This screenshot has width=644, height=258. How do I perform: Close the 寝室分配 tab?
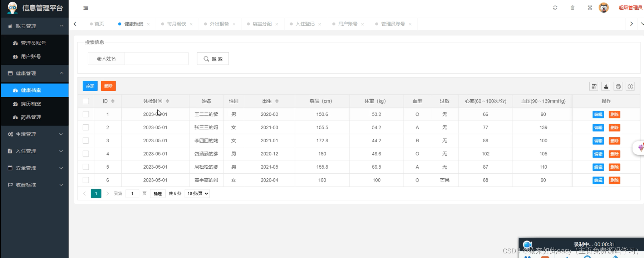pos(277,24)
